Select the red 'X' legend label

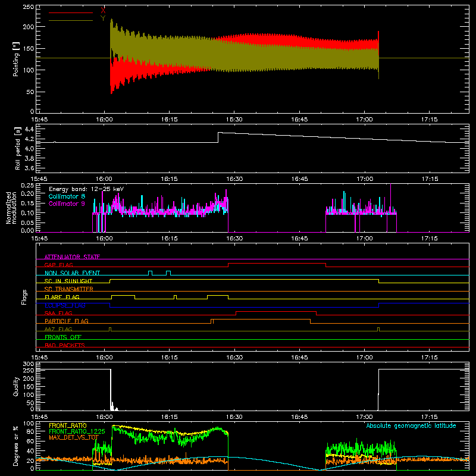(x=103, y=11)
